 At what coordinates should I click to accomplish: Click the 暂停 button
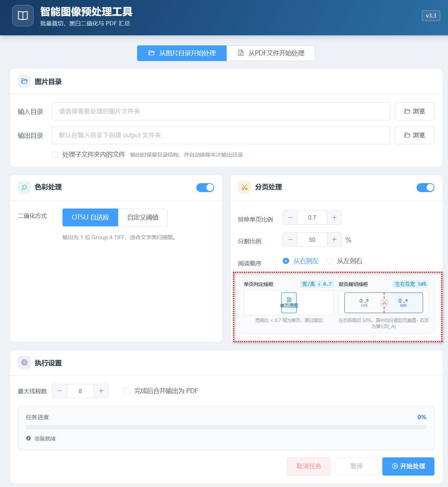tap(356, 466)
